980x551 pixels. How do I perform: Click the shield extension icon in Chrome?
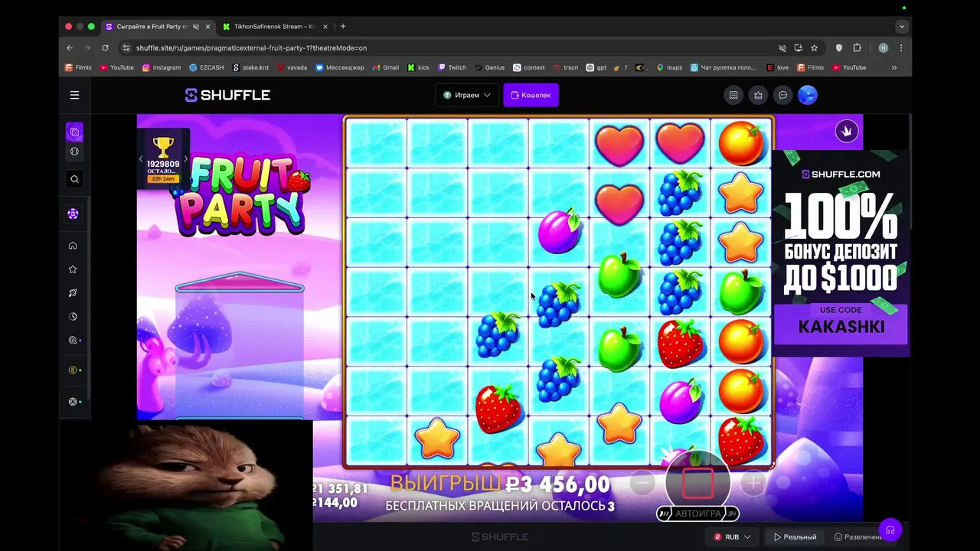point(839,47)
